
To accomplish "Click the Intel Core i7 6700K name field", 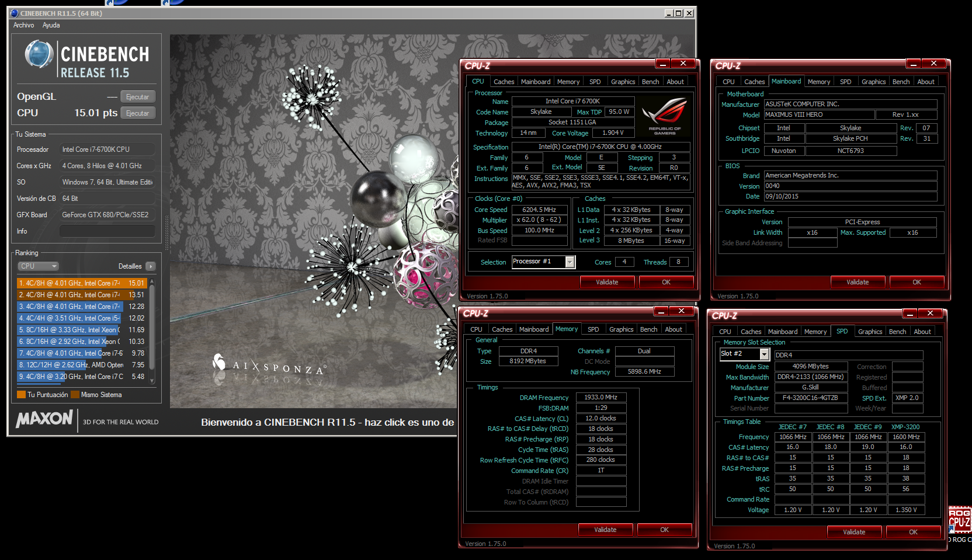I will pos(572,101).
